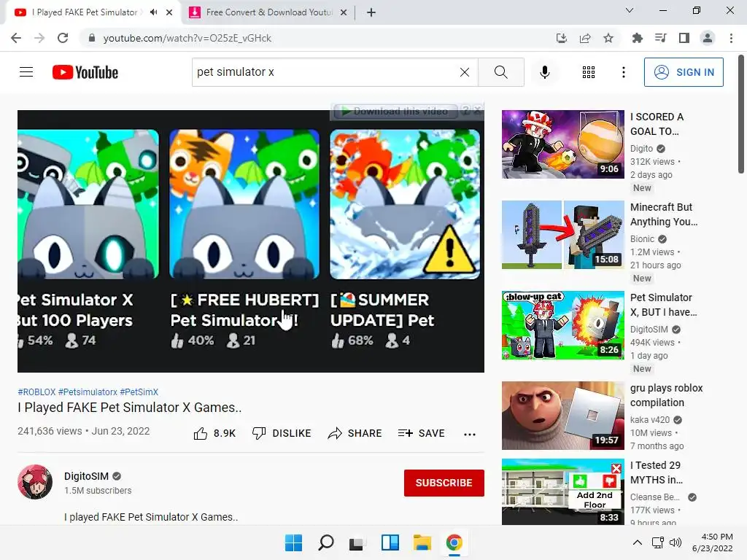Click Download this video overlay button
Image resolution: width=747 pixels, height=560 pixels.
(x=395, y=112)
